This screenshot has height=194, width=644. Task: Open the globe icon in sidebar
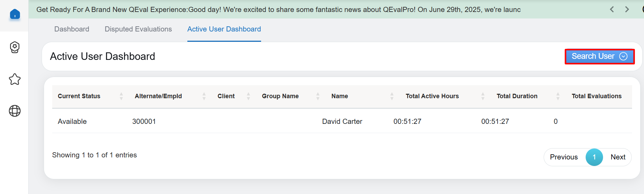click(15, 111)
